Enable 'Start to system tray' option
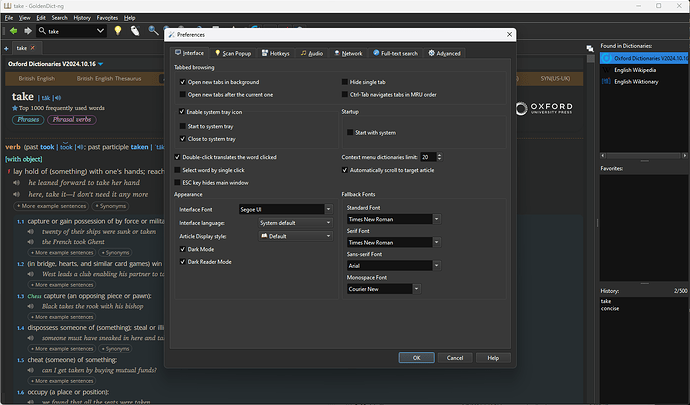Viewport: 690px width, 405px height. tap(182, 126)
